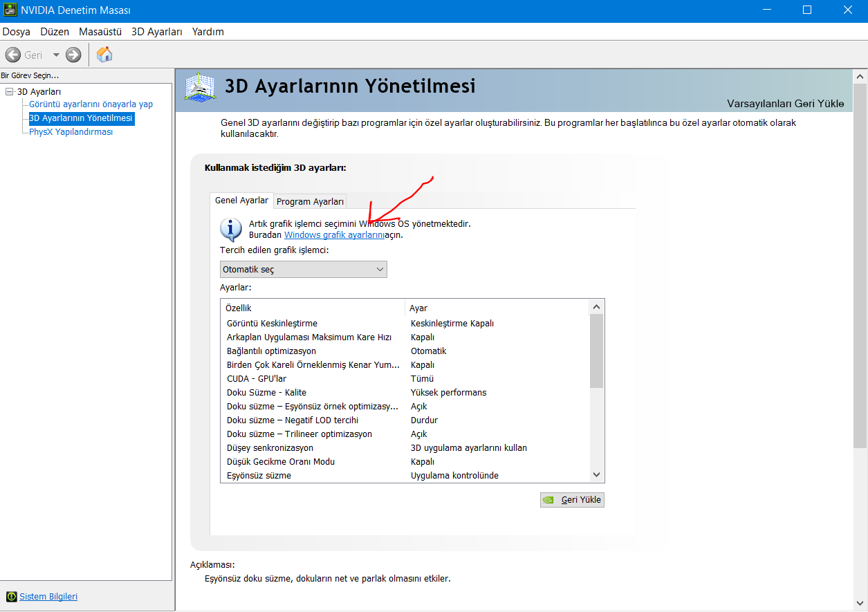Click the Keskinleştirme Kapalı value
The height and width of the screenshot is (612, 868).
pos(452,323)
